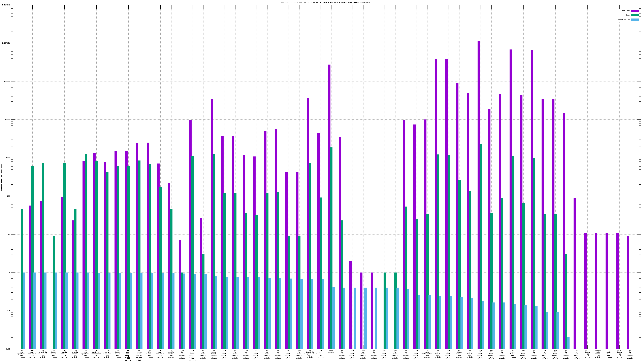Click the 100000 y-axis tick label
The image size is (644, 362).
[7, 81]
